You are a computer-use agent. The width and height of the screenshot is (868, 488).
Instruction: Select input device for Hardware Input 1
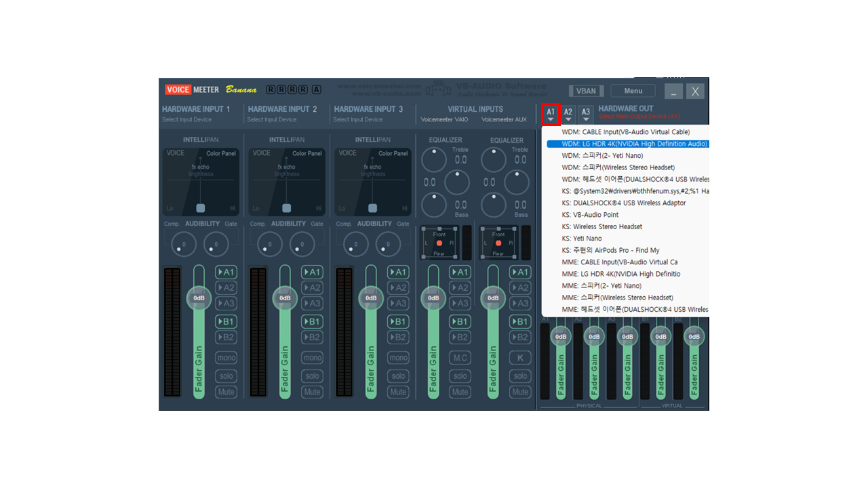186,120
